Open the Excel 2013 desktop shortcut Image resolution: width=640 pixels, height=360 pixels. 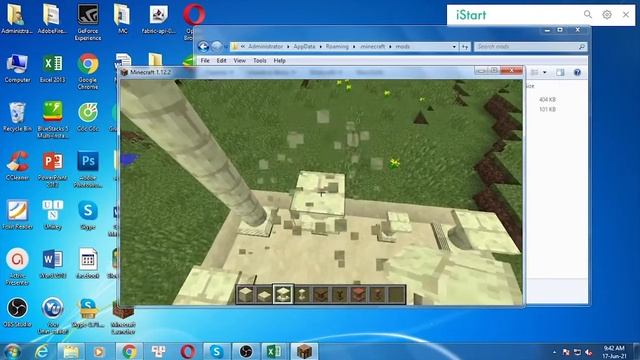click(x=53, y=69)
